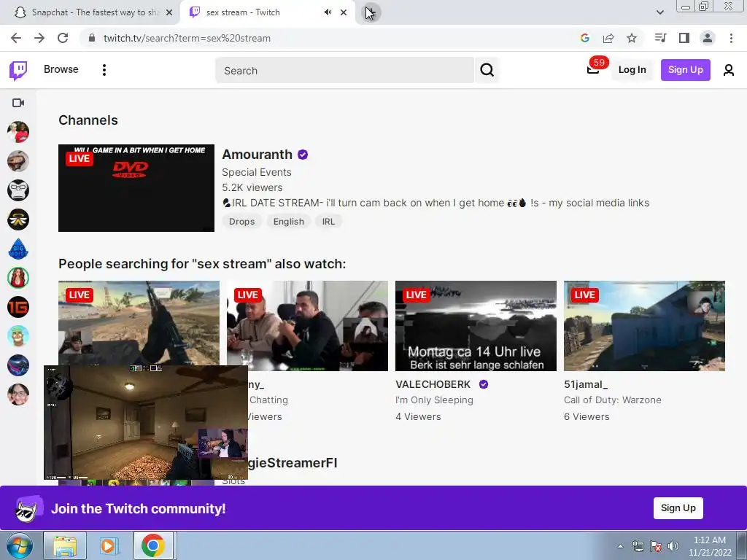Click the Special Events category link
Viewport: 747px width, 560px height.
(256, 172)
